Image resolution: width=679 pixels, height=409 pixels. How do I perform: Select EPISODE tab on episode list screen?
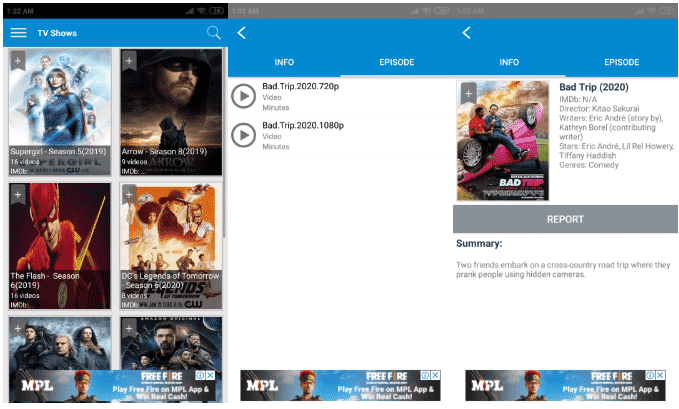point(397,62)
